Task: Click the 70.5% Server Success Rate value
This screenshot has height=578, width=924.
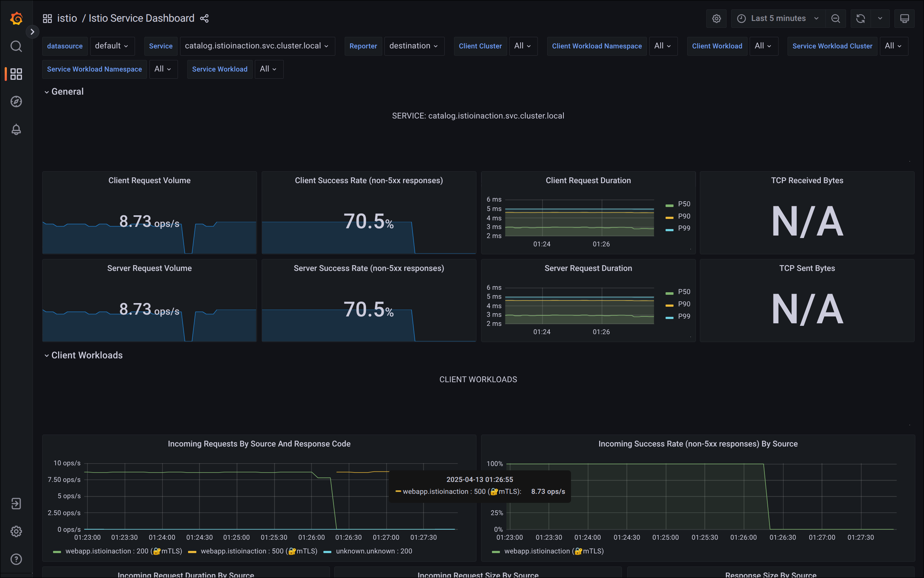Action: pyautogui.click(x=369, y=309)
